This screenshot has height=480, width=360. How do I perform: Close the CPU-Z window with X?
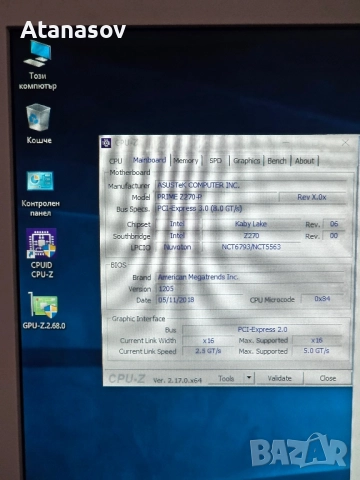(x=346, y=143)
